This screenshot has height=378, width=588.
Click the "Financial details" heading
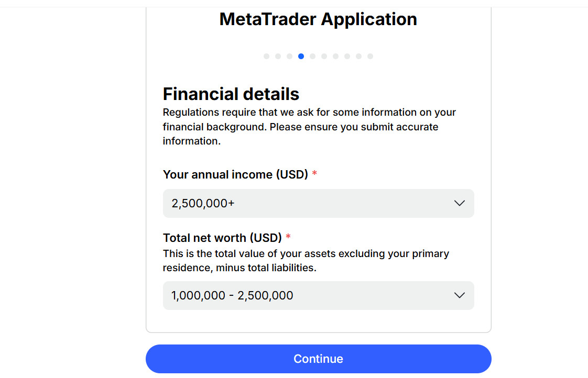(231, 94)
